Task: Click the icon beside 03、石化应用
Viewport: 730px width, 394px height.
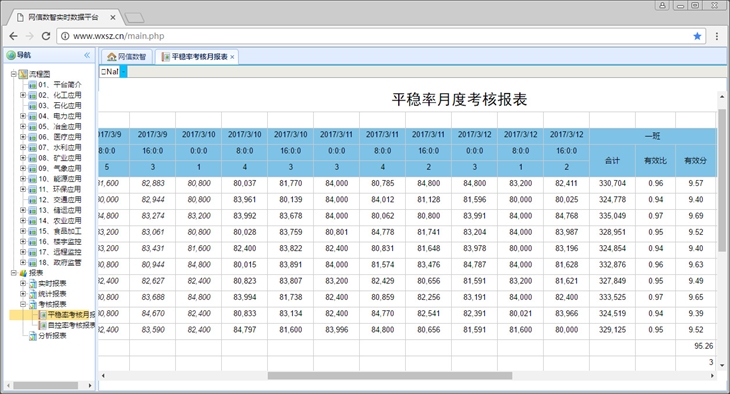Action: click(33, 105)
